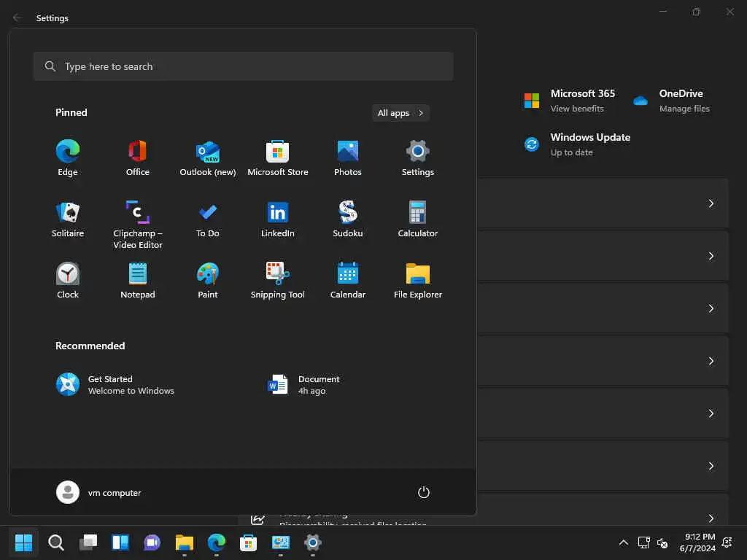The width and height of the screenshot is (747, 560).
Task: Click the All apps button
Action: tap(400, 113)
